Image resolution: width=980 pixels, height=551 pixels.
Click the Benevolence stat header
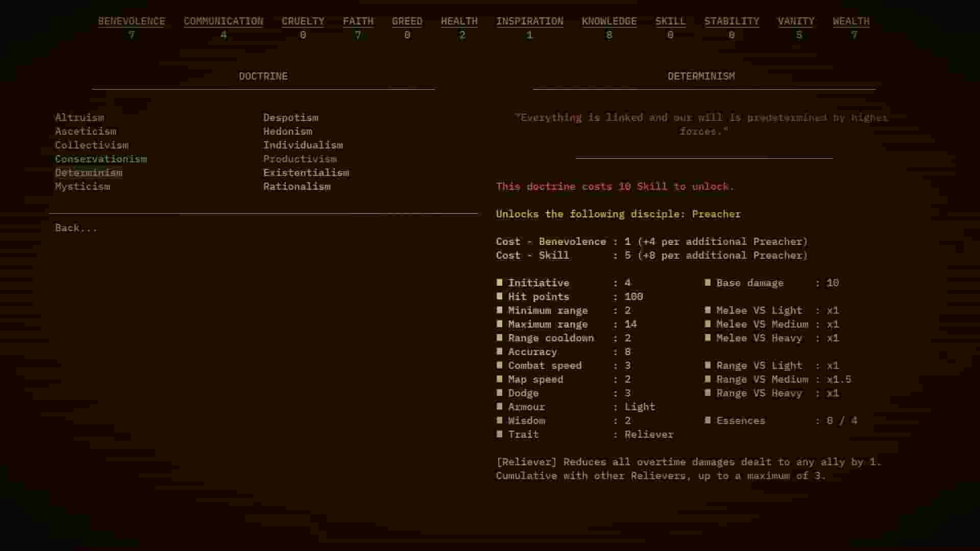point(132,21)
